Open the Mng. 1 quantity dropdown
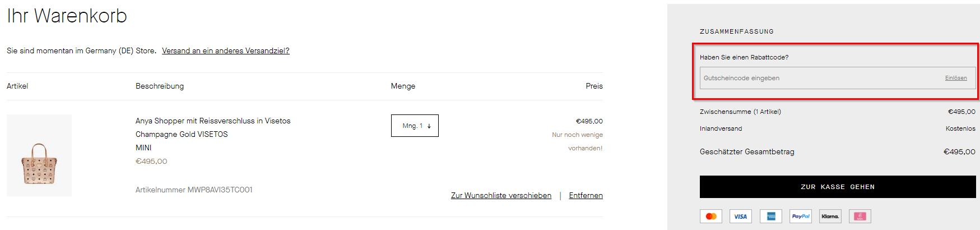The width and height of the screenshot is (980, 230). click(x=415, y=126)
